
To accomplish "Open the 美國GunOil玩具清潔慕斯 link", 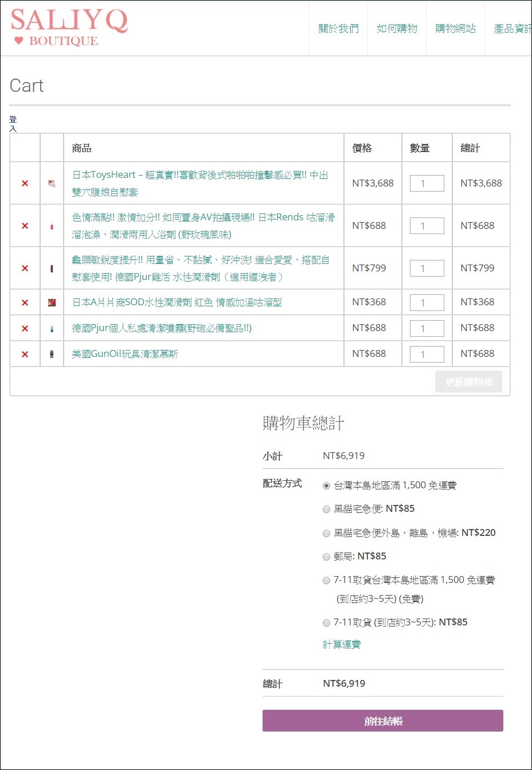I will pyautogui.click(x=125, y=354).
